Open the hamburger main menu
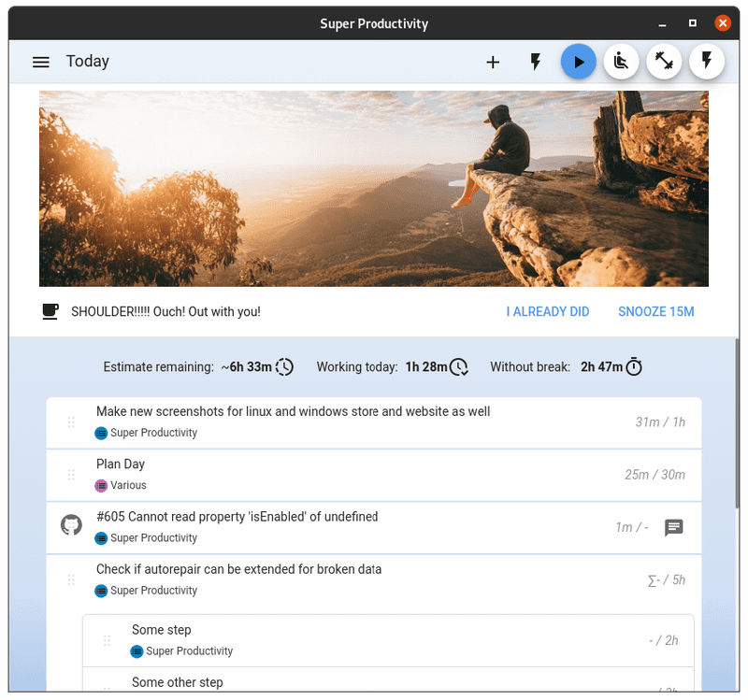748x700 pixels. [40, 62]
